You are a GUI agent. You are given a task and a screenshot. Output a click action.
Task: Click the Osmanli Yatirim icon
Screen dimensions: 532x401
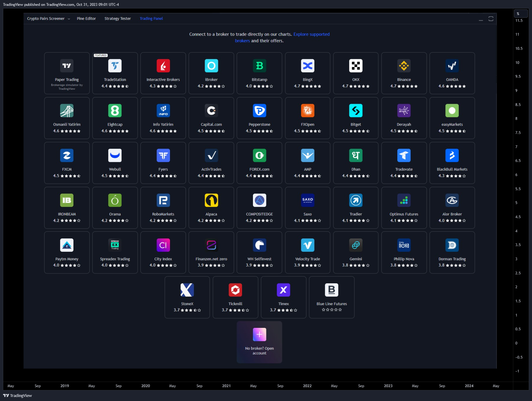[x=67, y=111]
